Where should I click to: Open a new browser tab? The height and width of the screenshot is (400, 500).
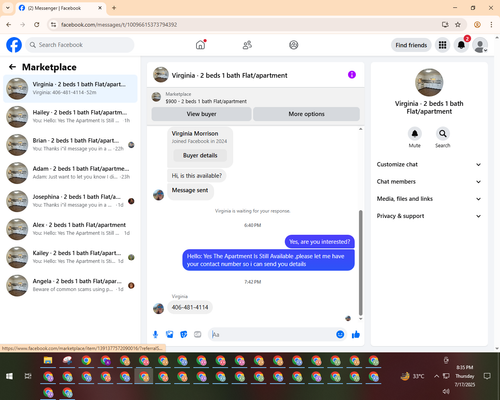coord(114,8)
